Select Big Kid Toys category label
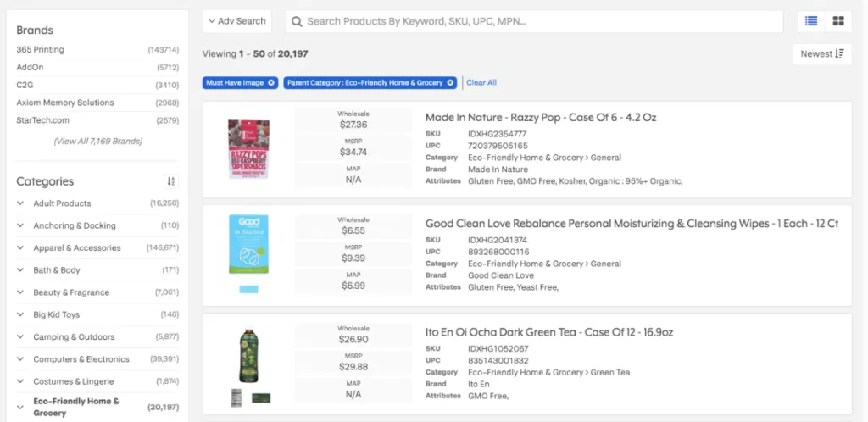 [57, 314]
